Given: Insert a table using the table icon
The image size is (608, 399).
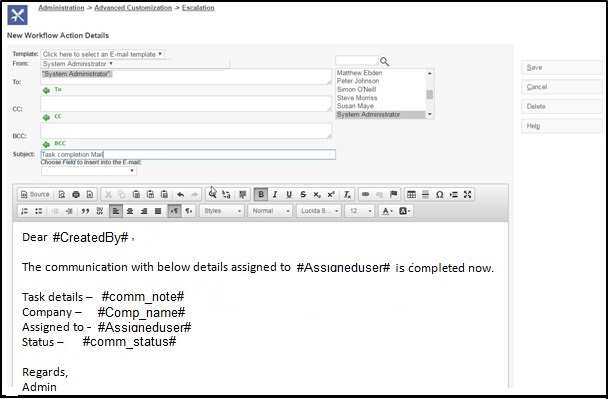Looking at the screenshot, I should [x=411, y=194].
